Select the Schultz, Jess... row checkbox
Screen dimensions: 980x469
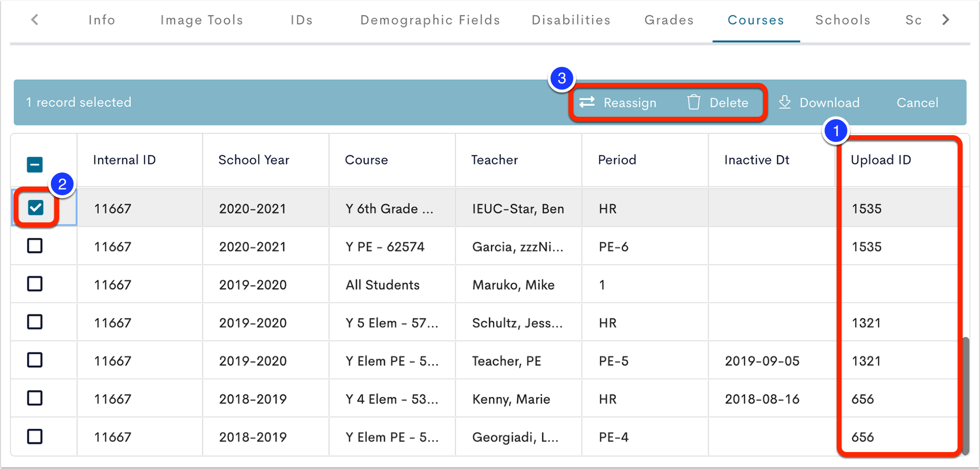tap(35, 322)
